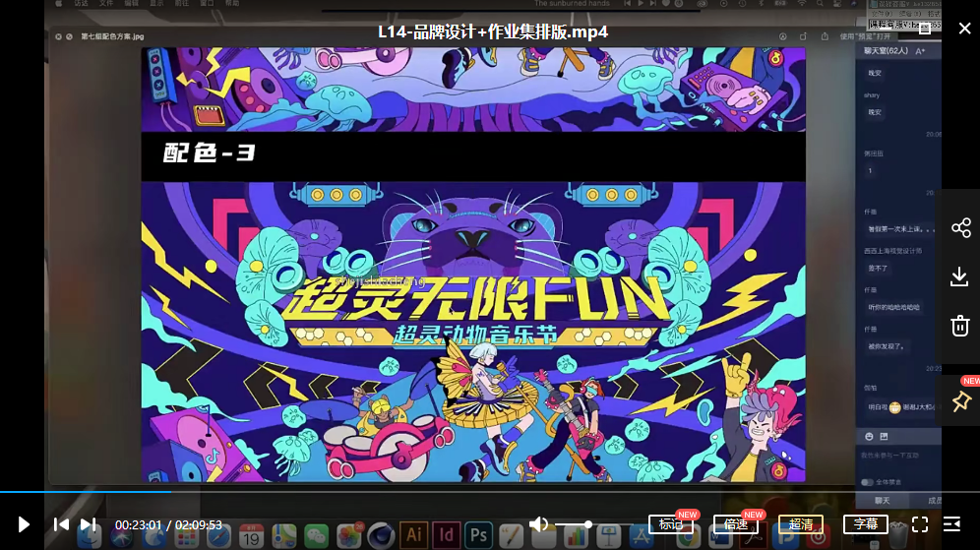980x550 pixels.
Task: Maximize the player window
Action: (925, 29)
